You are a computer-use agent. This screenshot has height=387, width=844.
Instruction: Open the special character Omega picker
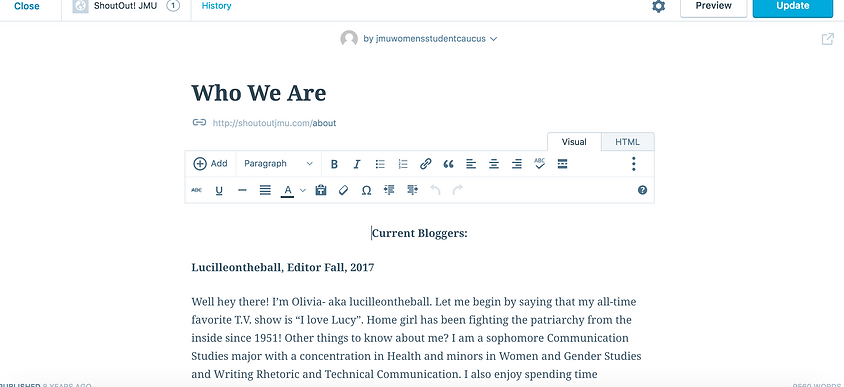[367, 191]
